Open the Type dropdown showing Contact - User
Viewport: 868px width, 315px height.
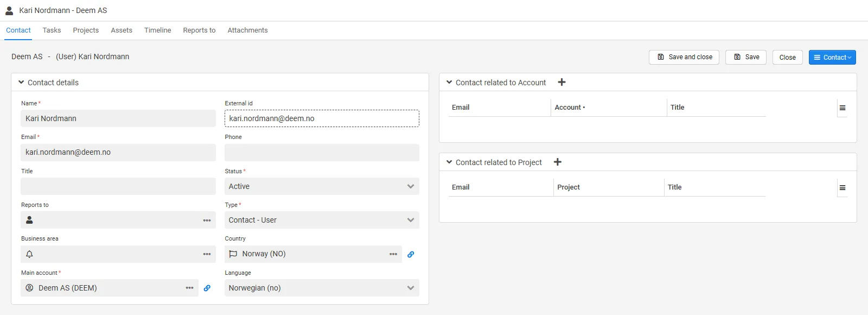(x=322, y=220)
